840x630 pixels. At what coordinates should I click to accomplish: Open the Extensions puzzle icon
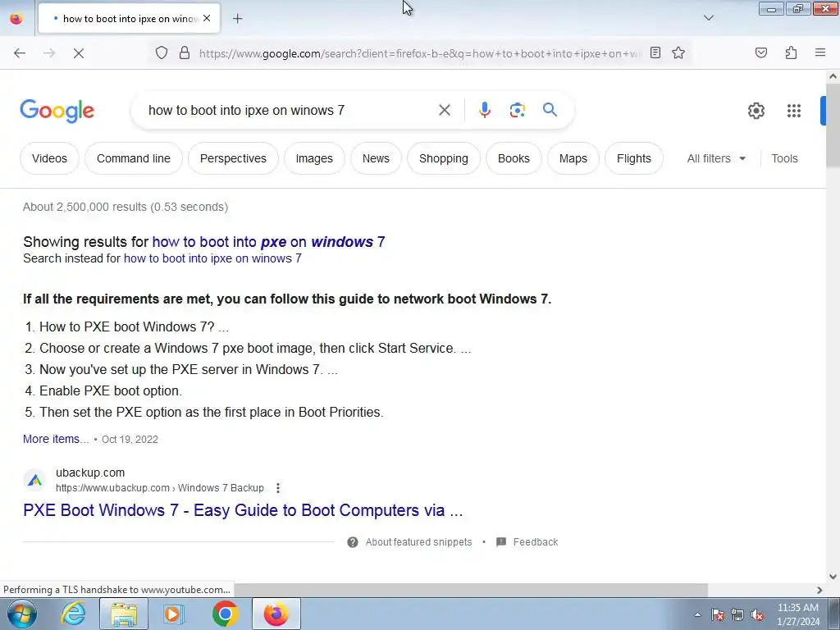tap(791, 52)
